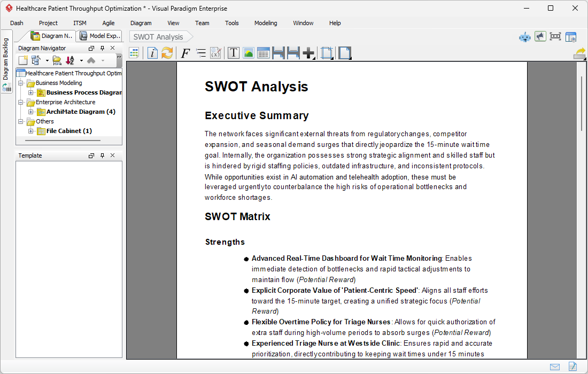Sort diagrams alphabetically in the navigator
Viewport: 588px width, 374px height.
tap(69, 60)
